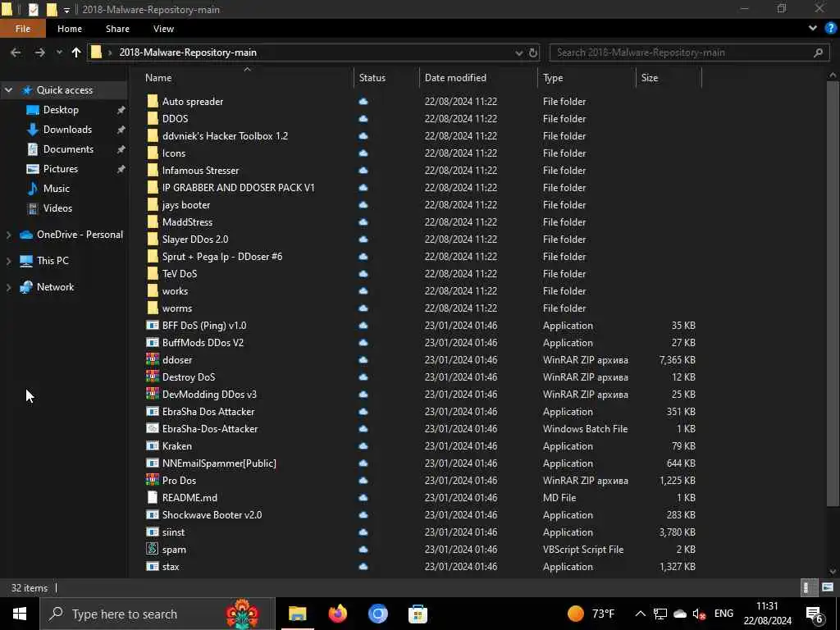Viewport: 840px width, 630px height.
Task: Click the taskbar clock showing 11:31
Action: 767,614
